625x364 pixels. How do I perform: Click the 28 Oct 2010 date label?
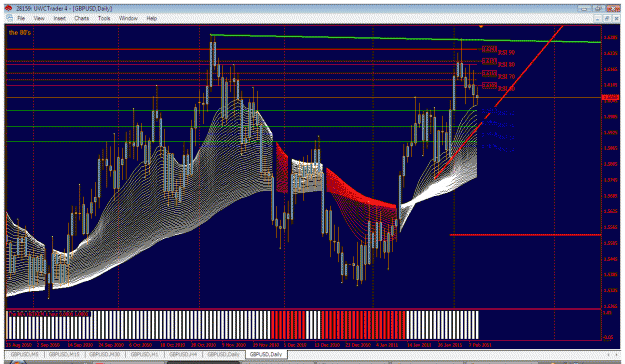(203, 345)
